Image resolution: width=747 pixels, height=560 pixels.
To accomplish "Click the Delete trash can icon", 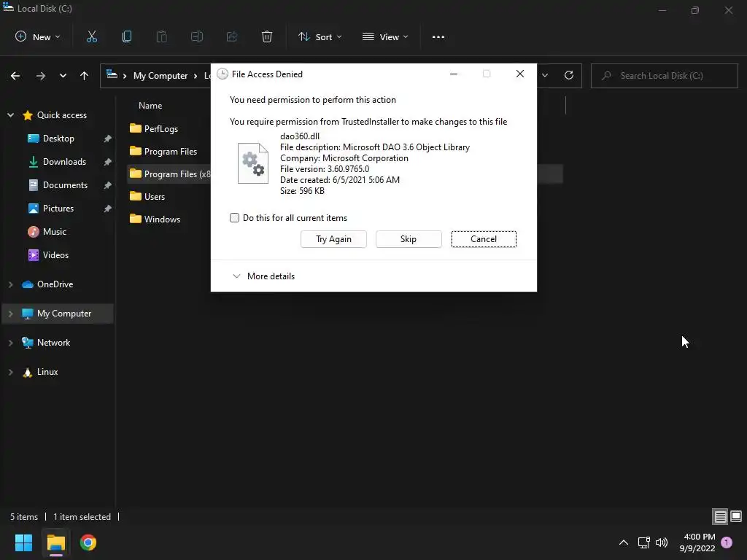I will (267, 36).
